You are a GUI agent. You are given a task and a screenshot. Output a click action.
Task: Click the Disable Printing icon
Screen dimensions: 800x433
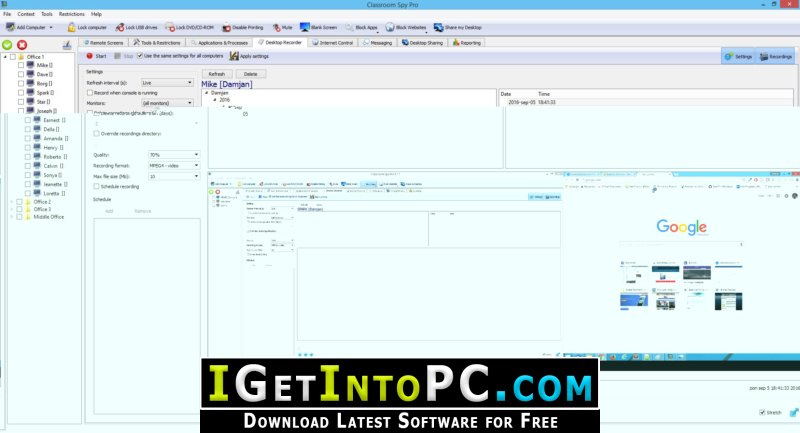tap(227, 28)
